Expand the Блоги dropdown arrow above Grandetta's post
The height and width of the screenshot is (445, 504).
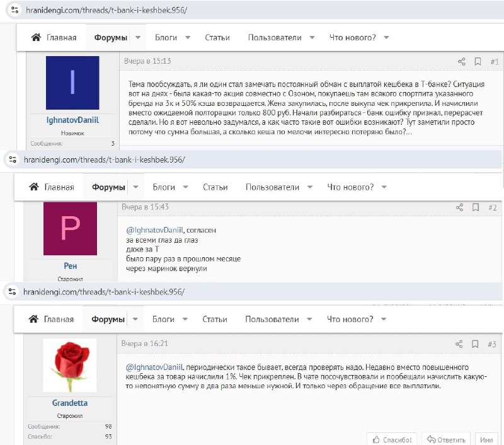click(185, 320)
